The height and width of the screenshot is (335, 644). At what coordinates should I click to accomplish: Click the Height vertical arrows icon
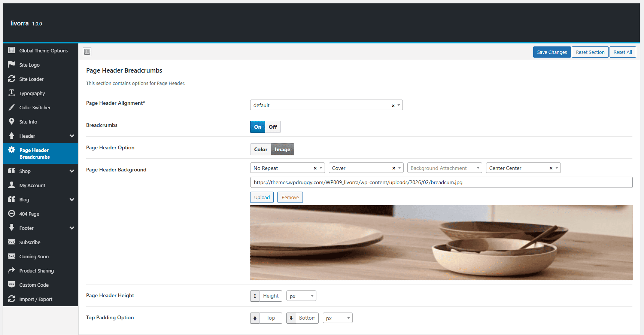coord(255,296)
